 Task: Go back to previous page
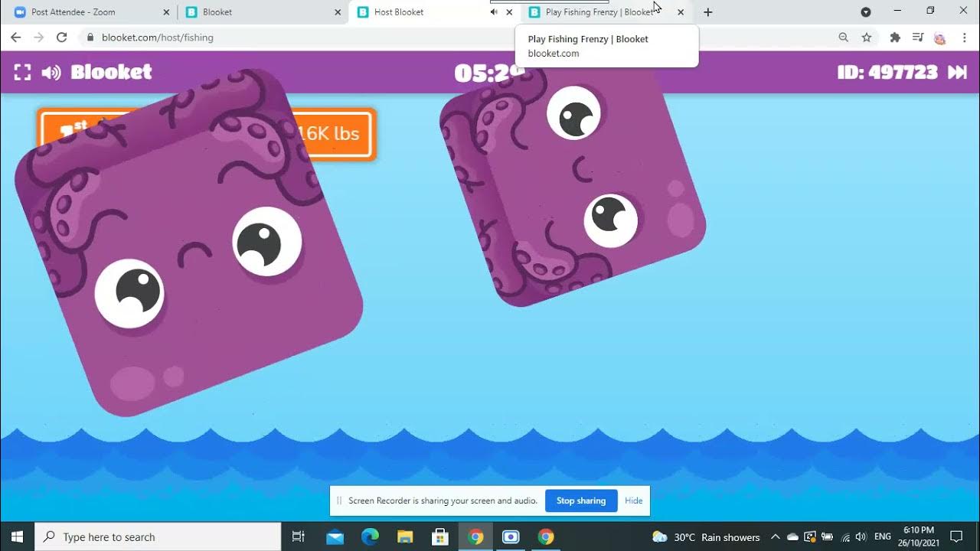[15, 37]
